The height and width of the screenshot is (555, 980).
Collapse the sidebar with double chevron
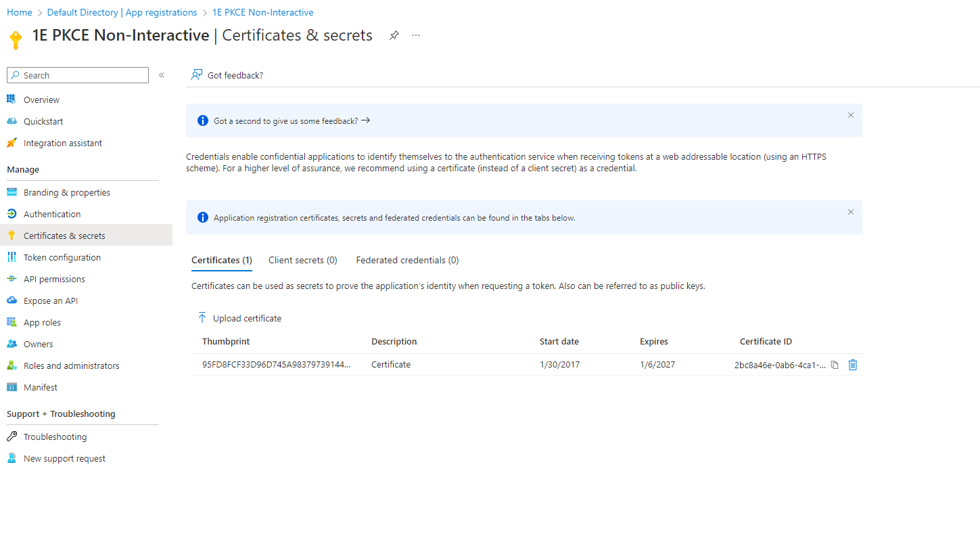162,75
